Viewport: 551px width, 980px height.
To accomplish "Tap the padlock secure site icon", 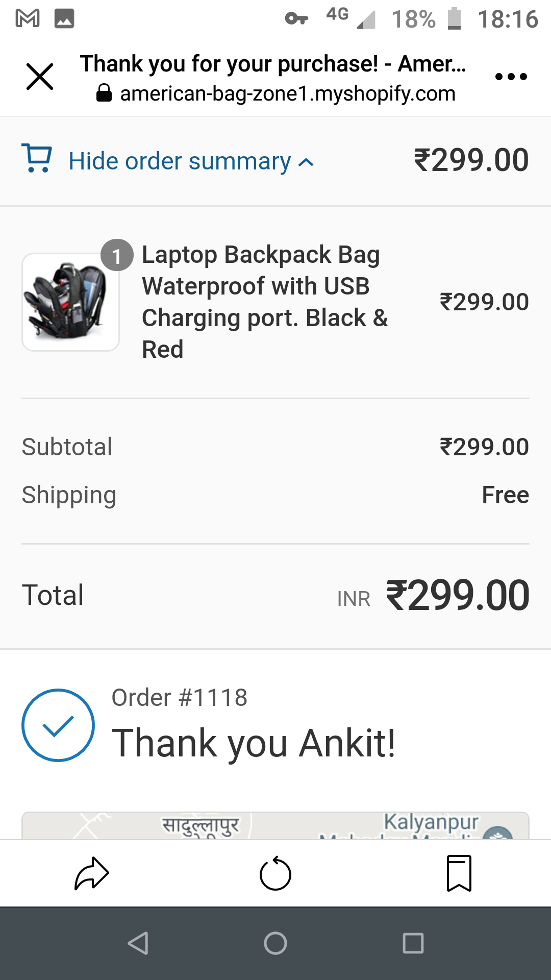I will pyautogui.click(x=104, y=93).
